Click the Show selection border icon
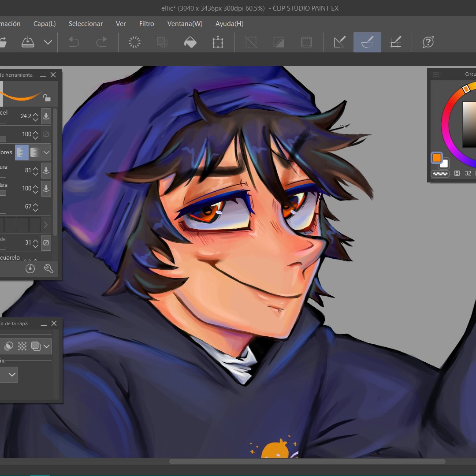The height and width of the screenshot is (476, 476). coord(306,42)
